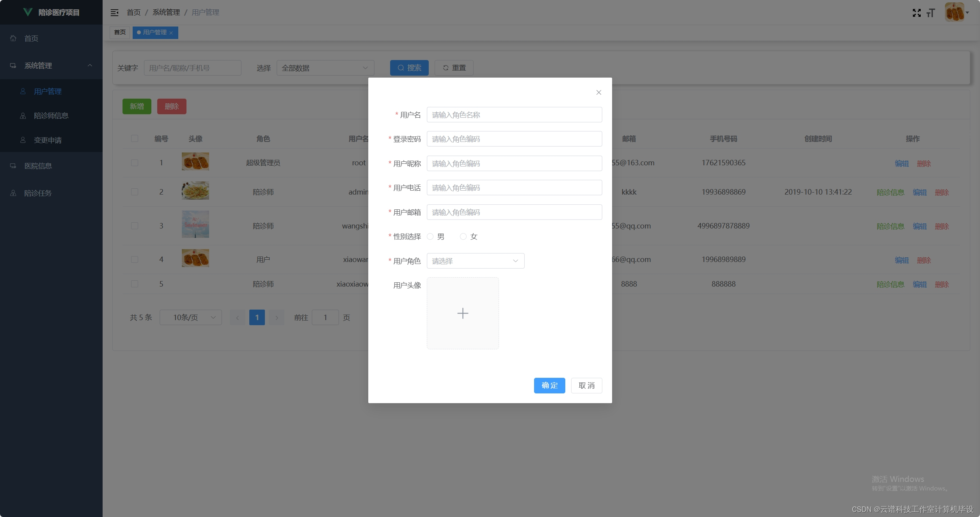
Task: Click the home icon in the sidebar
Action: [x=13, y=38]
